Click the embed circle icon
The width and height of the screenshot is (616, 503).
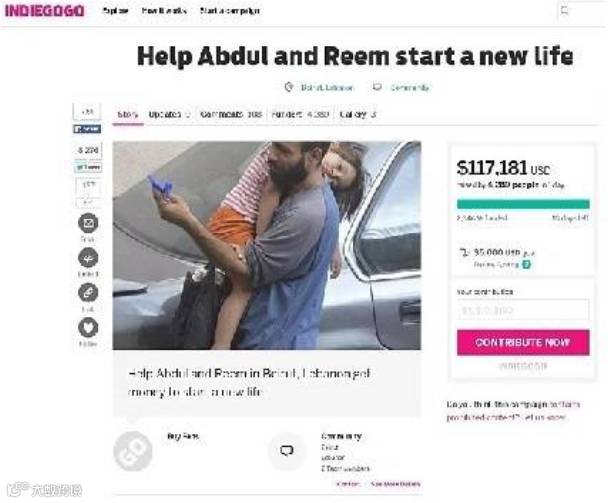[88, 258]
